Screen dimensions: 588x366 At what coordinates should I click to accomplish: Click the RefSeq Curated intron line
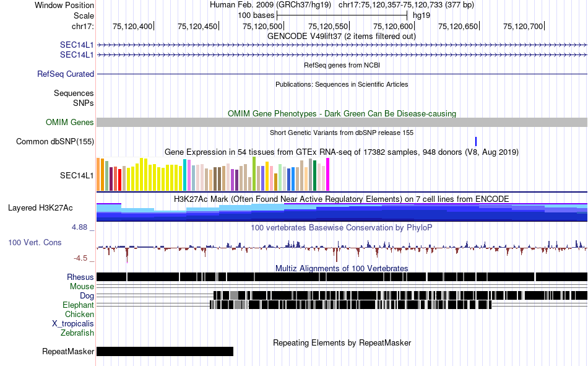pyautogui.click(x=342, y=74)
